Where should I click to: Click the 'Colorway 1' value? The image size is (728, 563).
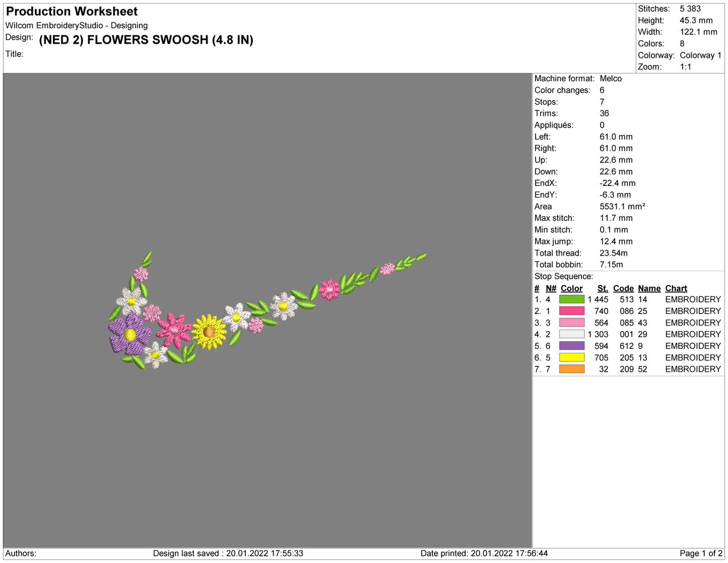(x=700, y=55)
